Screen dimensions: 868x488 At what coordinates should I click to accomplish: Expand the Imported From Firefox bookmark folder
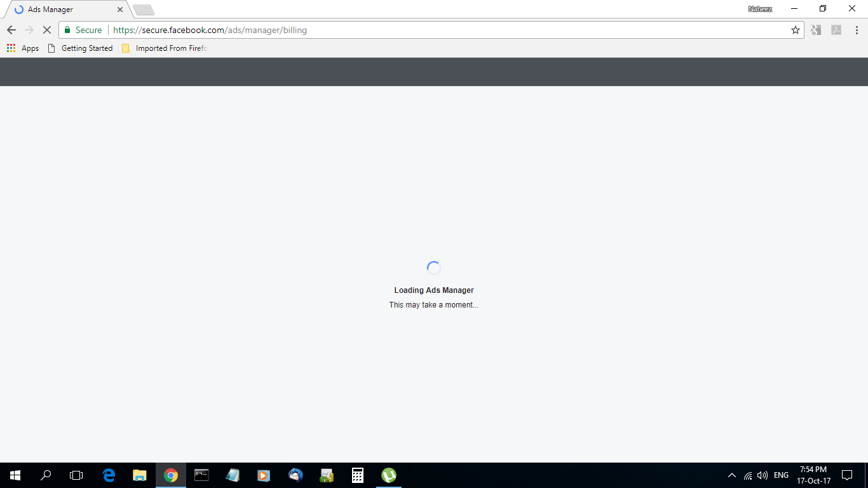click(x=165, y=48)
